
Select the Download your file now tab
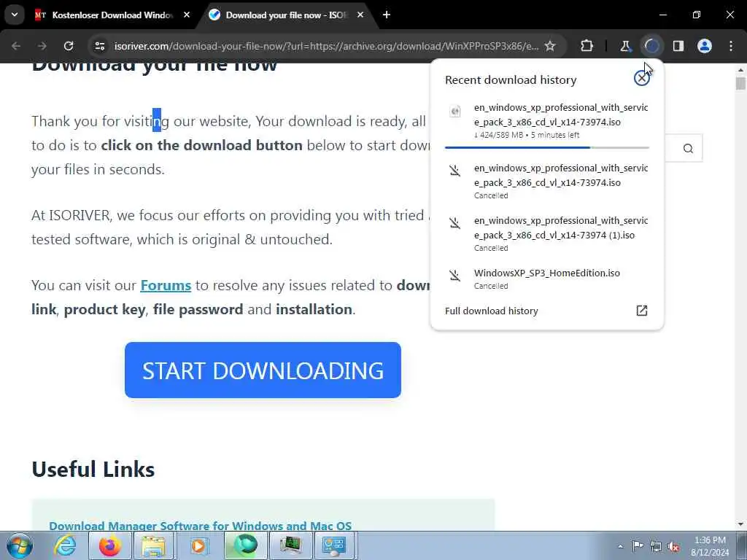click(286, 15)
